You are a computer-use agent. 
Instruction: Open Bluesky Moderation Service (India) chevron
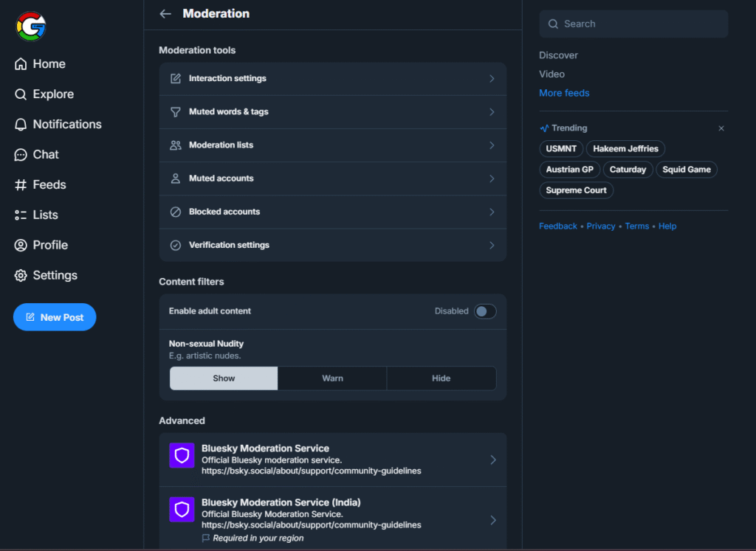[x=492, y=520]
